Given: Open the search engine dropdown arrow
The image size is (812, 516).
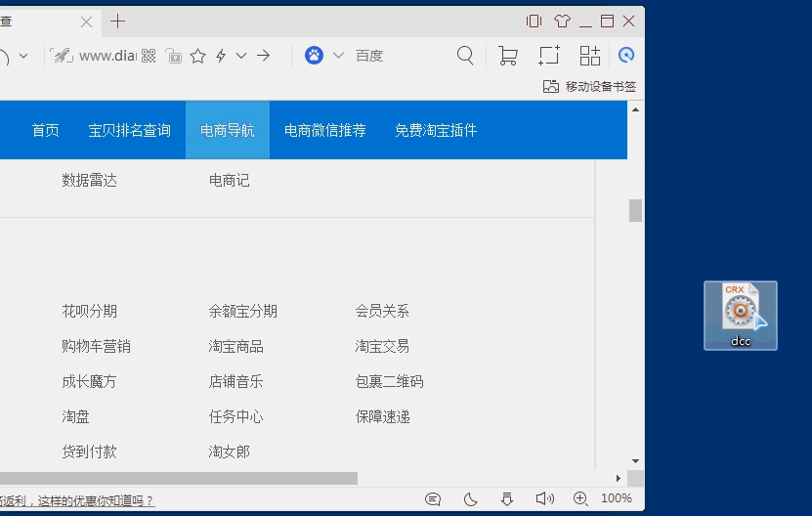Looking at the screenshot, I should [338, 56].
